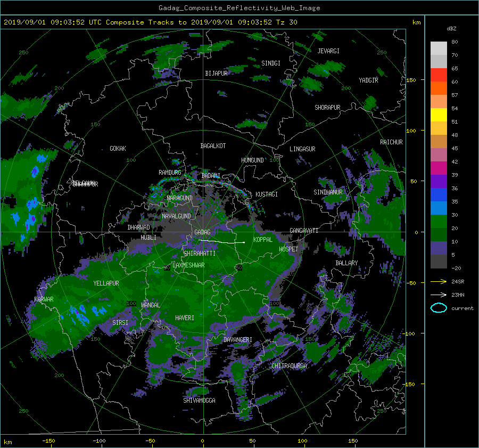Screen dimensions: 479x448
Task: Click the SHIVAMOGGA city label
Action: click(199, 400)
